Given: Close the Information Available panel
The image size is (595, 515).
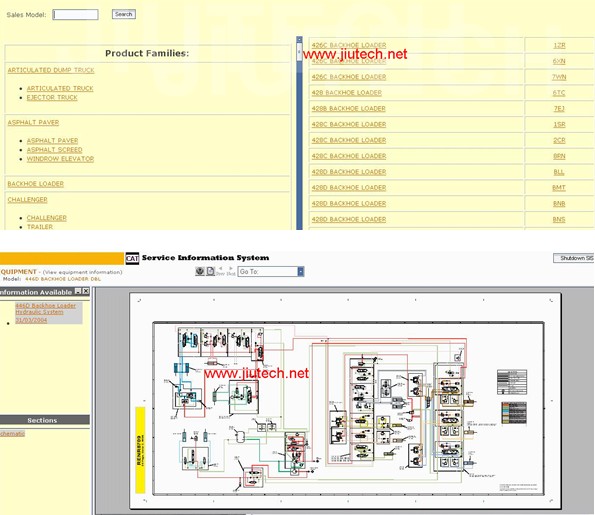Looking at the screenshot, I should (86, 291).
